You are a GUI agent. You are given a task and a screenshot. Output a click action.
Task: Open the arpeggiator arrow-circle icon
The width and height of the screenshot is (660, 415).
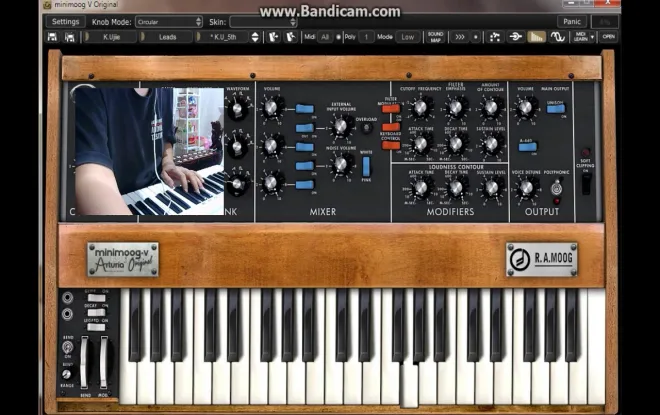click(x=516, y=37)
